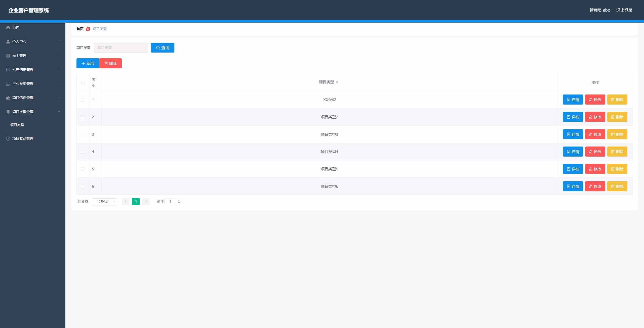Viewport: 644px width, 328px height.
Task: Click the clock icon beside 项目收益管理
Action: click(8, 138)
